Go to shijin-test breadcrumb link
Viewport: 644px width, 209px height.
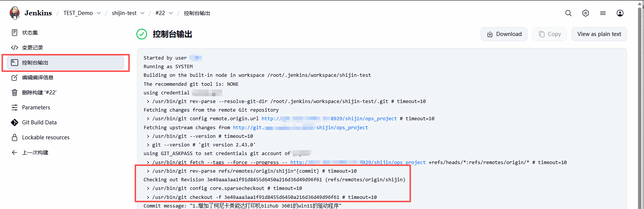[x=124, y=13]
